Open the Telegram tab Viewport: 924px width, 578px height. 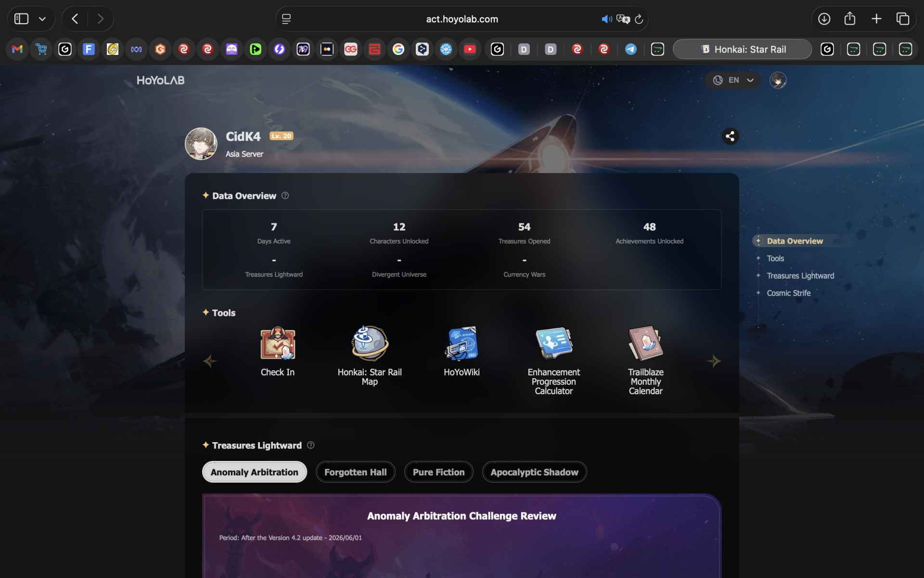click(631, 49)
